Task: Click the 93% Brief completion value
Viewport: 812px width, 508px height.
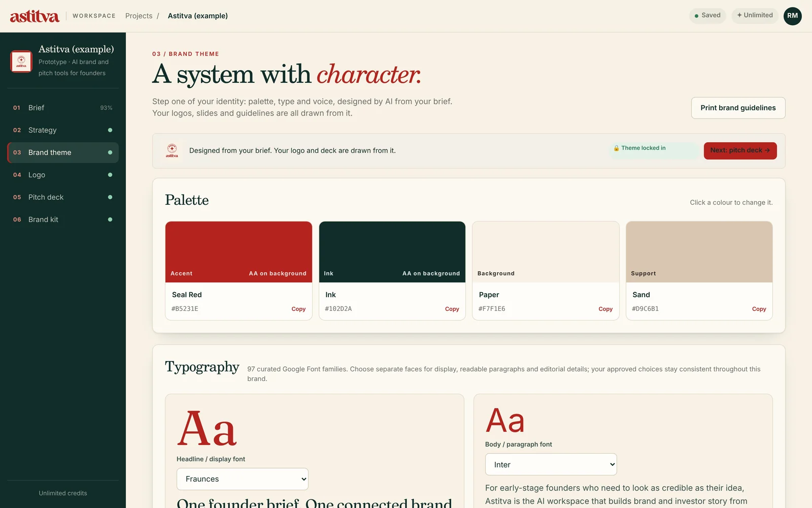Action: coord(106,108)
